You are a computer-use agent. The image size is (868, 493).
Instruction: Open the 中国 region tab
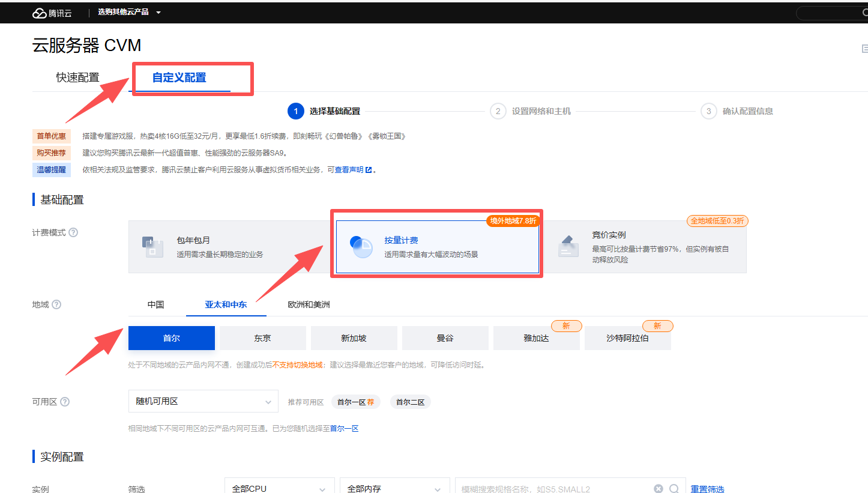pyautogui.click(x=156, y=304)
